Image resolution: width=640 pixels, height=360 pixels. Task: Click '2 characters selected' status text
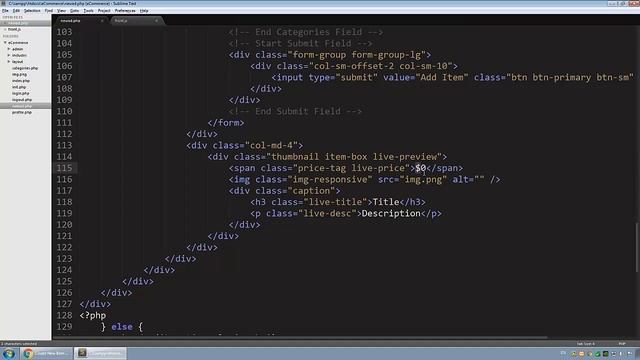[19, 344]
